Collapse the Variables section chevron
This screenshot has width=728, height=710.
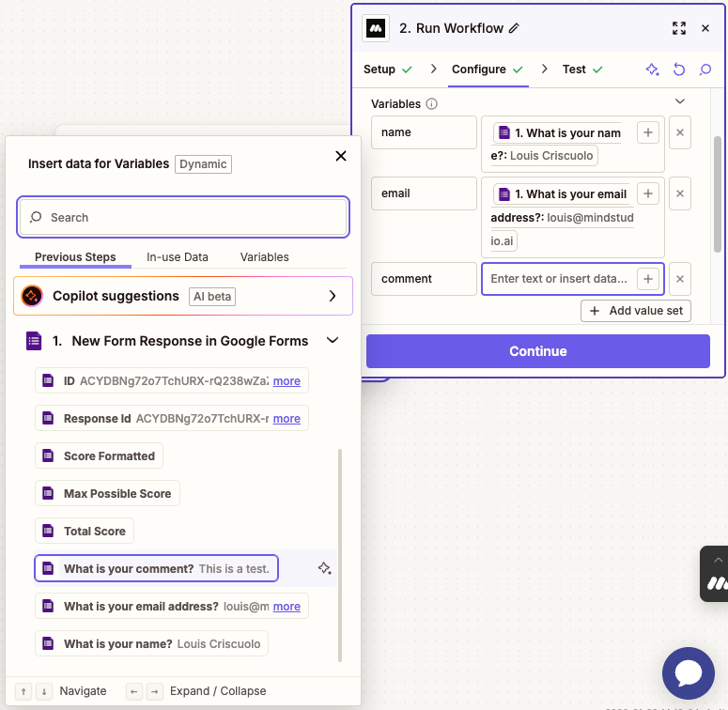coord(680,101)
